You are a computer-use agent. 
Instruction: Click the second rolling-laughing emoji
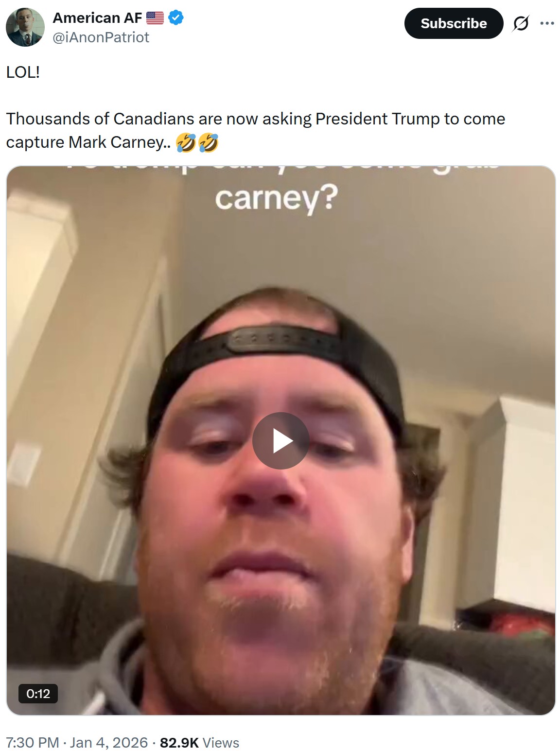pyautogui.click(x=208, y=143)
